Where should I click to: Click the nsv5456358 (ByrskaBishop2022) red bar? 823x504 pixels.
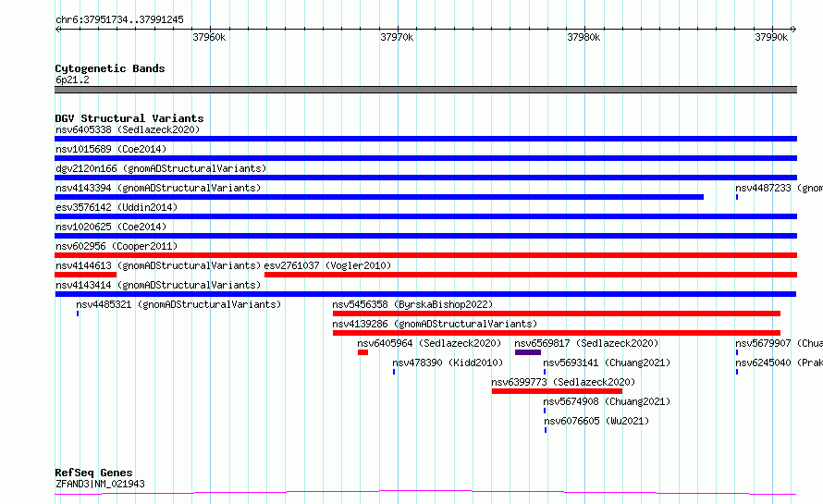[x=557, y=313]
